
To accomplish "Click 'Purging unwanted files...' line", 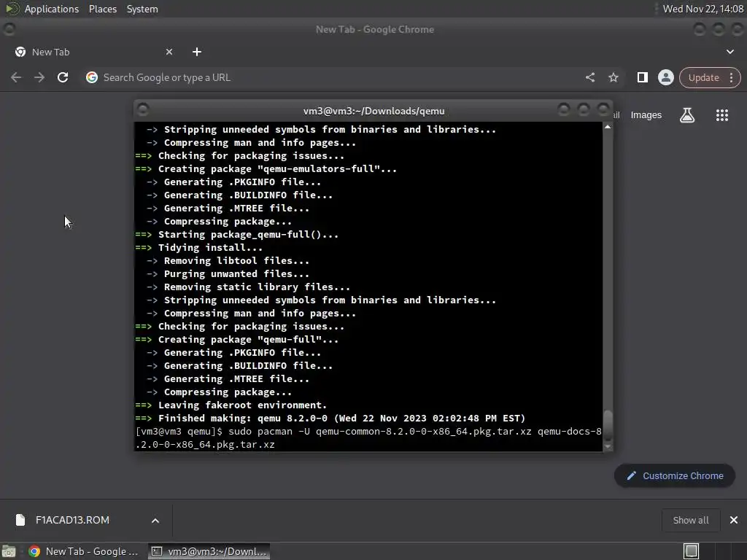I will pyautogui.click(x=228, y=274).
